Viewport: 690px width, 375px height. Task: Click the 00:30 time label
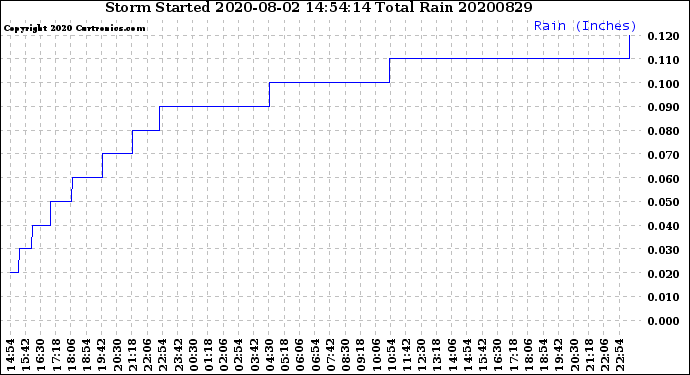(193, 355)
